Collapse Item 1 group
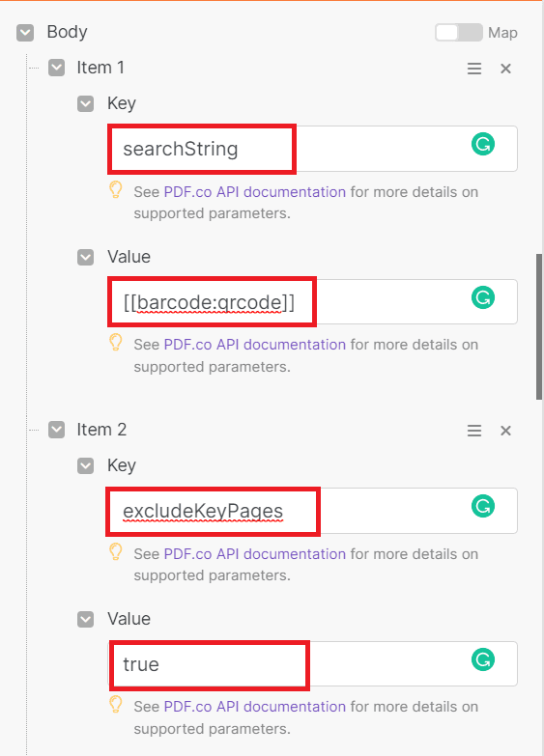This screenshot has height=756, width=544. [56, 68]
